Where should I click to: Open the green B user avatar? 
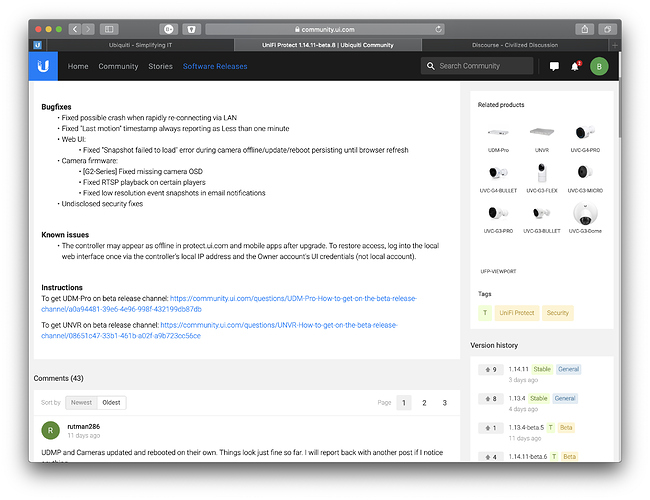(599, 66)
